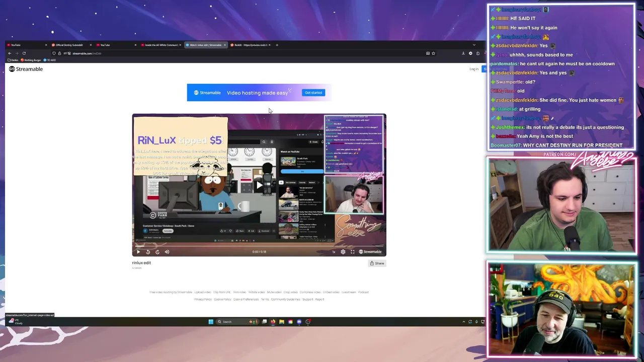Click the rinlux edit video title
This screenshot has width=644, height=362.
pos(141,262)
